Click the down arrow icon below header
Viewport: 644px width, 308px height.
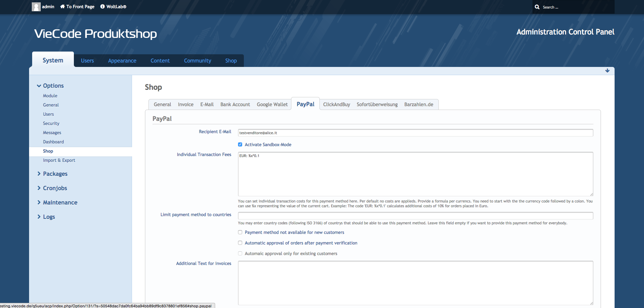coord(607,71)
